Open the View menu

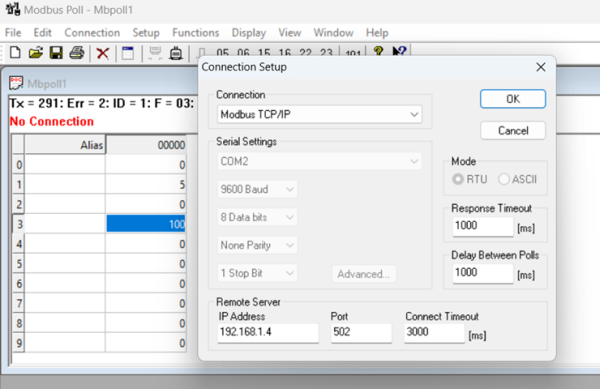coord(290,33)
